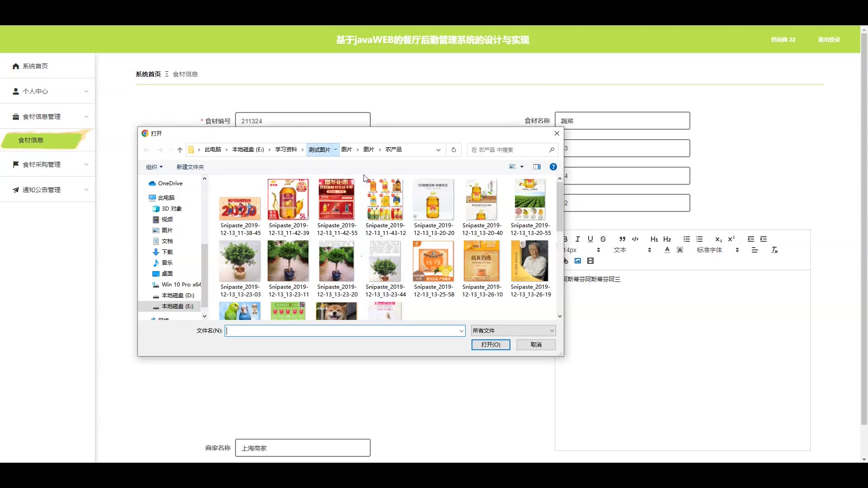868x488 pixels.
Task: Toggle underline formatting in editor
Action: coord(590,239)
